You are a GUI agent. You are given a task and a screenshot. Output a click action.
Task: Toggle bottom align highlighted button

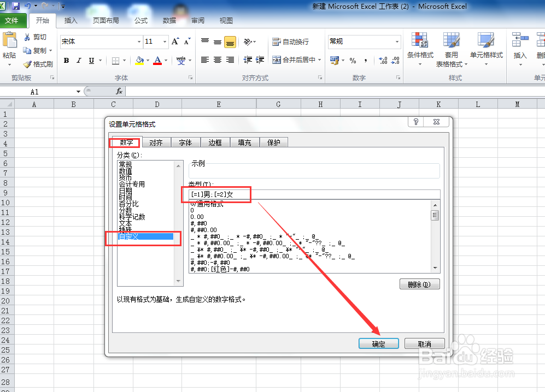230,42
